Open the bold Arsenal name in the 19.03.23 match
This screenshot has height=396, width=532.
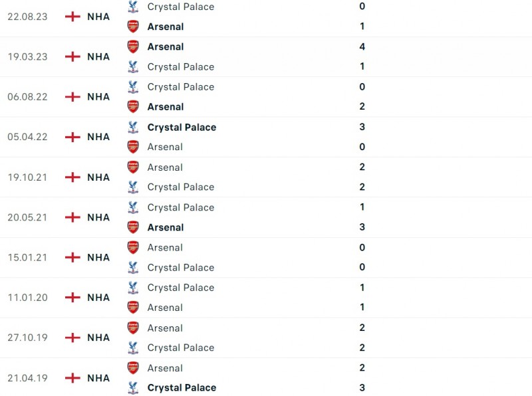(166, 47)
